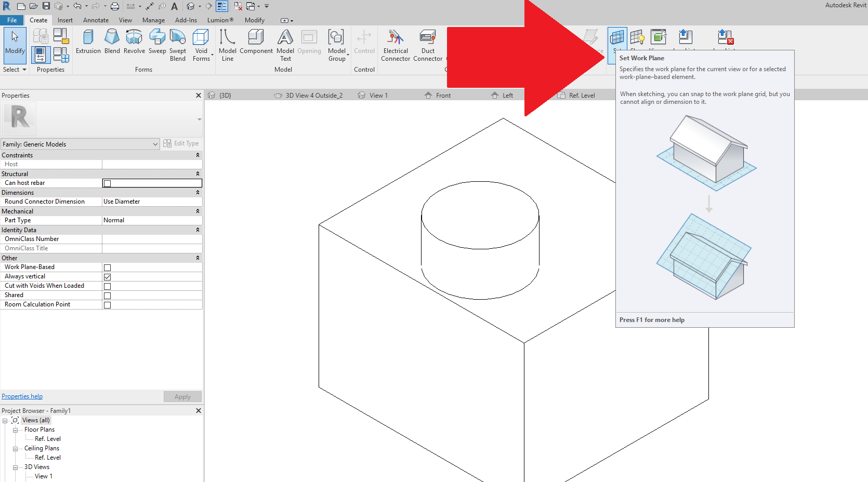Open the work plane Viewer tool
The height and width of the screenshot is (482, 868).
[x=659, y=37]
